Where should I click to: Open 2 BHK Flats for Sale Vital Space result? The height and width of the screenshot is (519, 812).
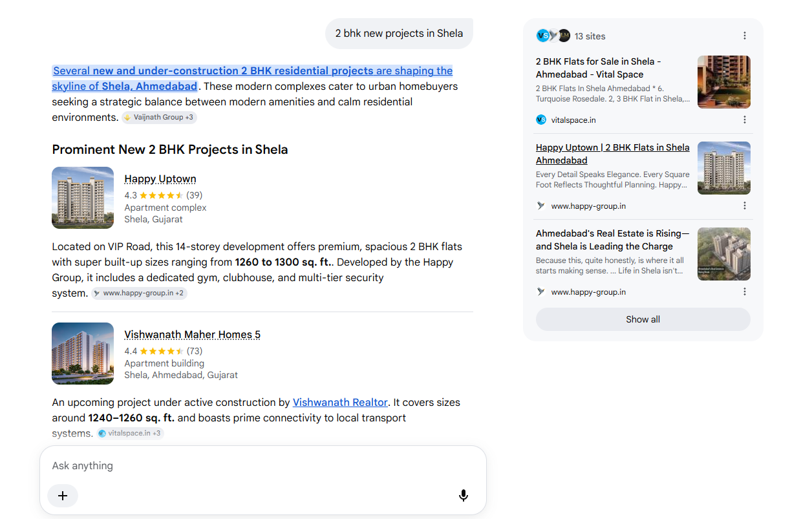coord(599,68)
